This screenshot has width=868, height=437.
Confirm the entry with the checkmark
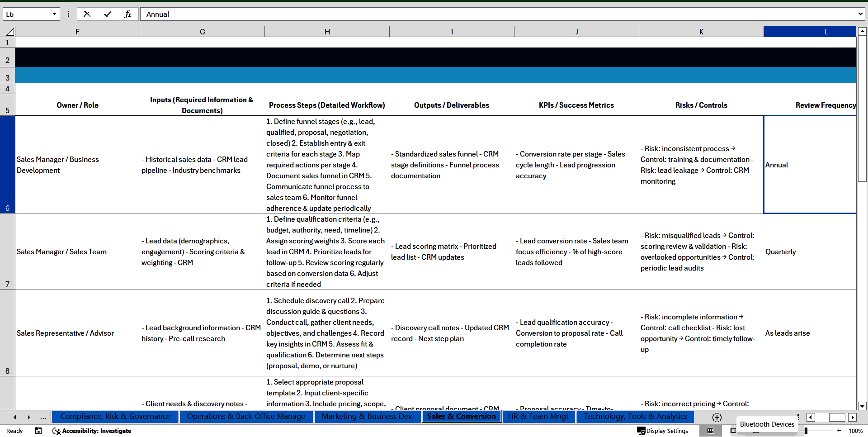tap(108, 14)
